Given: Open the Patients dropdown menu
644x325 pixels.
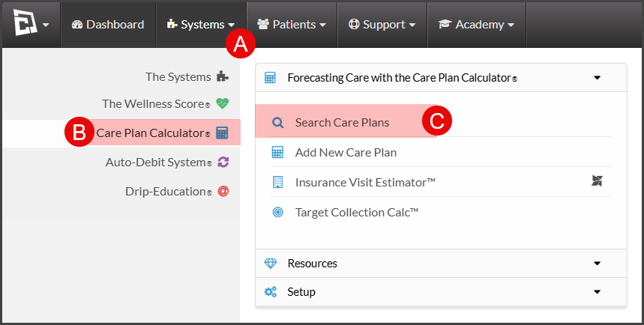Looking at the screenshot, I should coord(292,25).
